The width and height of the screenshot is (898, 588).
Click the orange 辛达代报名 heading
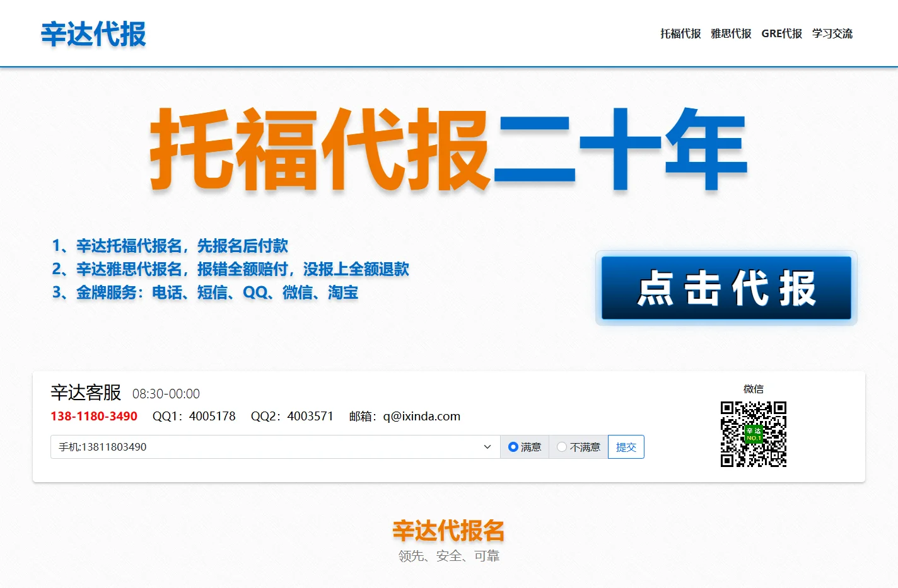pos(448,531)
